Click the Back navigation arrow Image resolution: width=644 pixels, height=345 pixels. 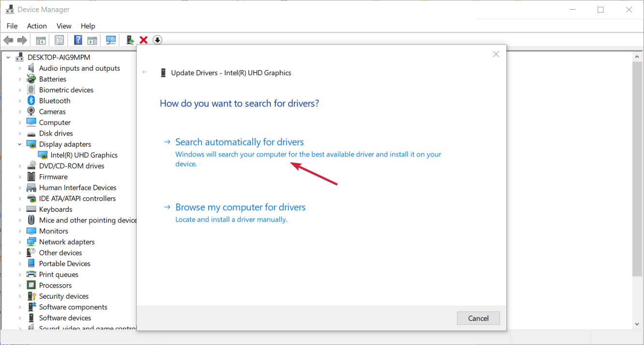(8, 40)
